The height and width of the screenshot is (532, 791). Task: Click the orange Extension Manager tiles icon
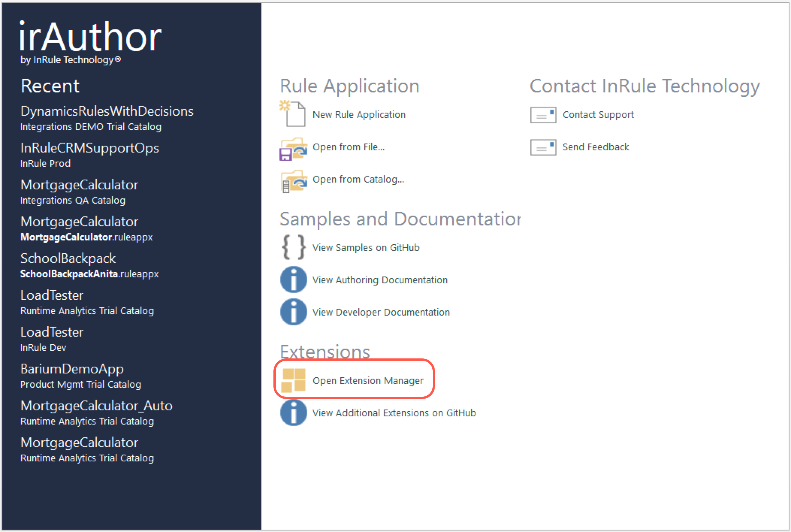[x=293, y=380]
